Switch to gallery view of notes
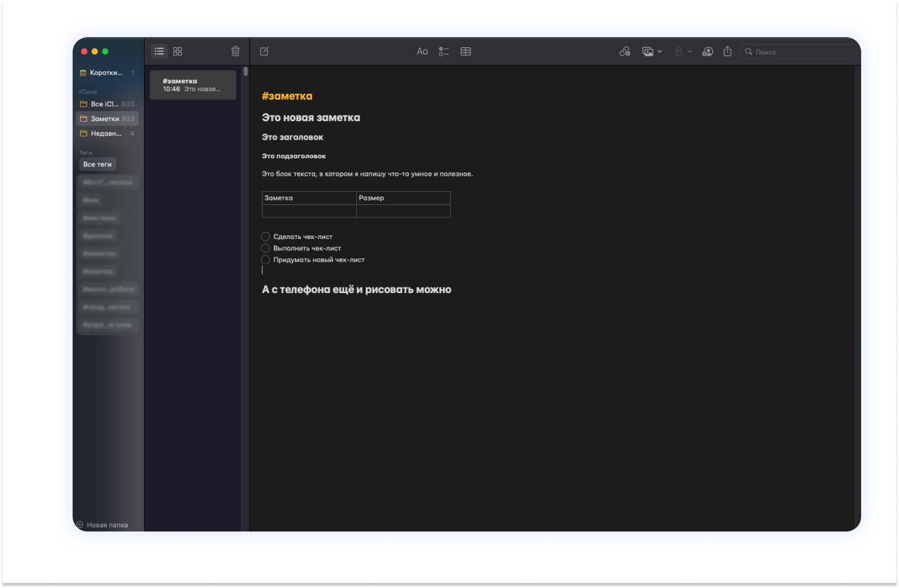The height and width of the screenshot is (588, 899). [178, 52]
